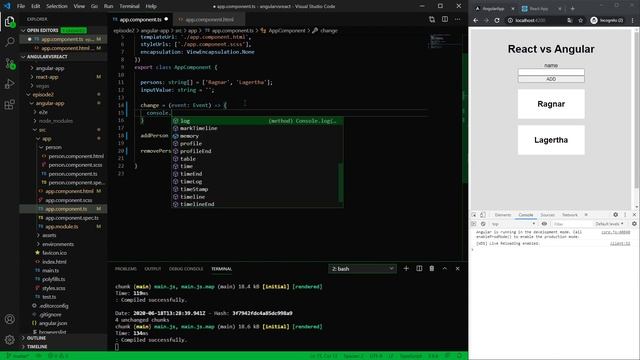640x360 pixels.
Task: Open the Run and Debug view
Action: (10, 84)
